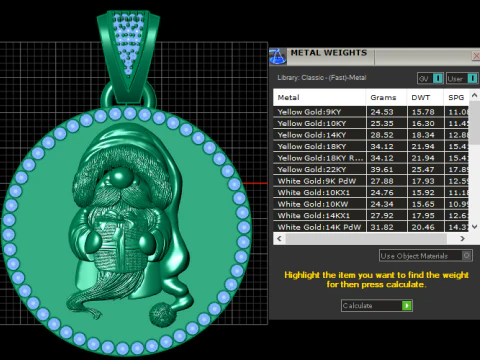Click the scroll down arrow of metals list
The width and height of the screenshot is (480, 360).
click(x=474, y=227)
